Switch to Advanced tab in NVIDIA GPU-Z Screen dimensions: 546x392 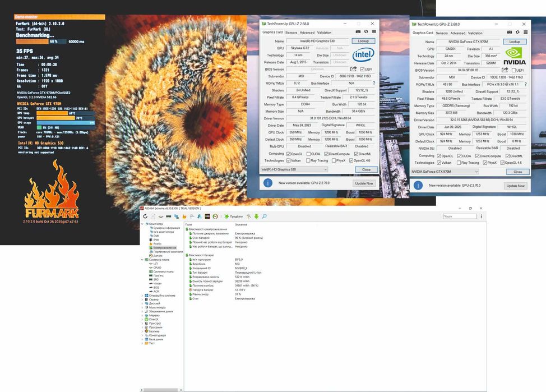coord(457,33)
